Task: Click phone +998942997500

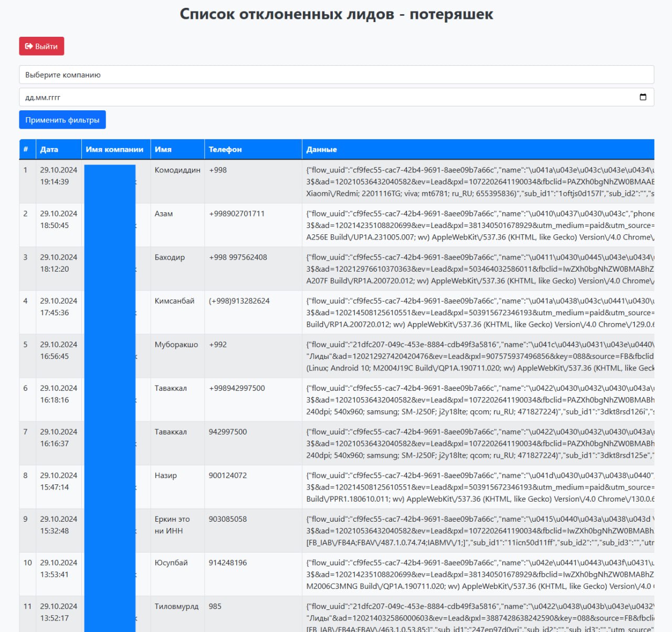Action: click(237, 388)
